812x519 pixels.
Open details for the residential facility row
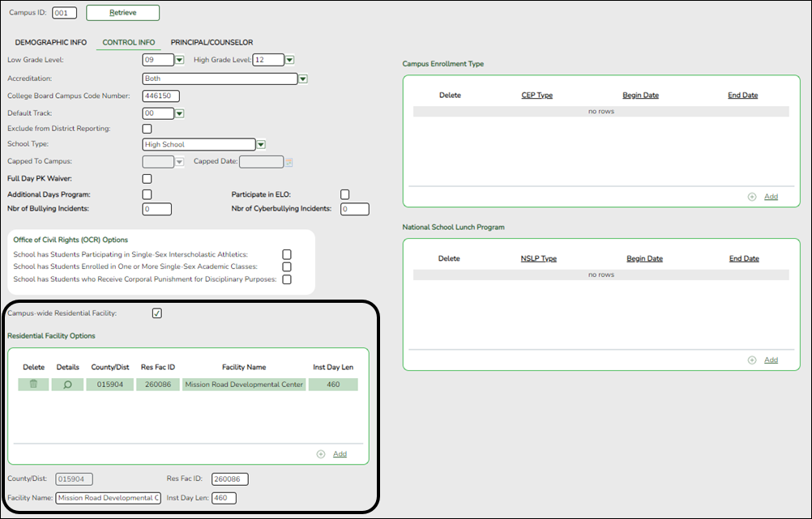click(67, 384)
